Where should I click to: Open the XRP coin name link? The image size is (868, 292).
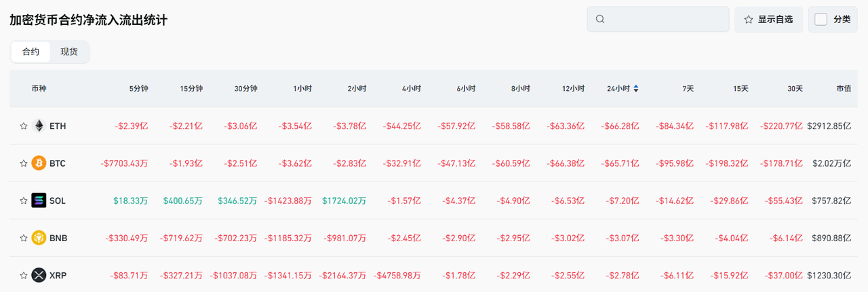click(x=58, y=275)
